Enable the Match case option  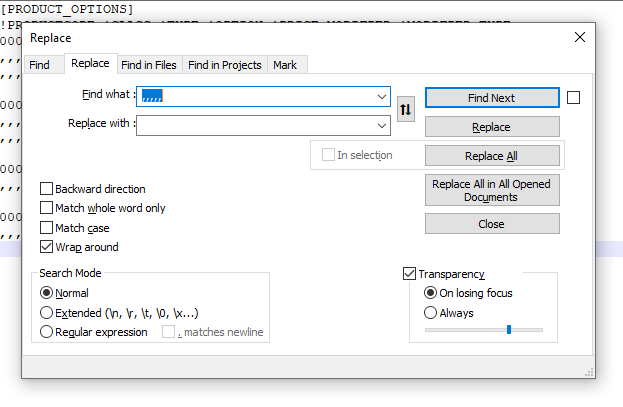47,228
